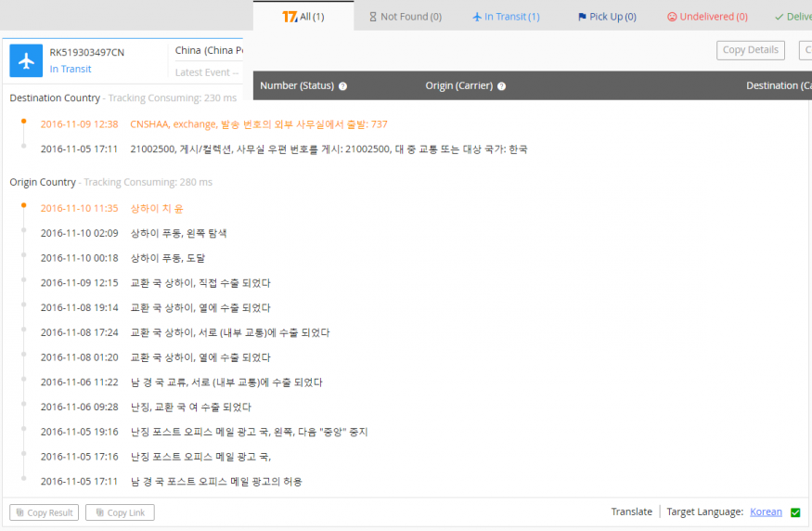Toggle the green translate checkbox
812x531 pixels.
795,512
